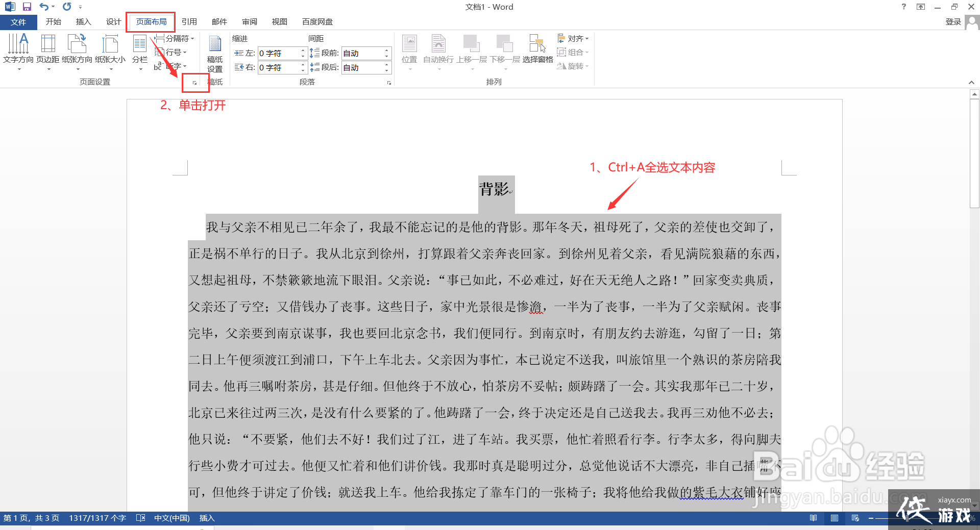Screen dimensions: 980x530
Task: Decrease 段后 spacing with down spinner
Action: [387, 70]
